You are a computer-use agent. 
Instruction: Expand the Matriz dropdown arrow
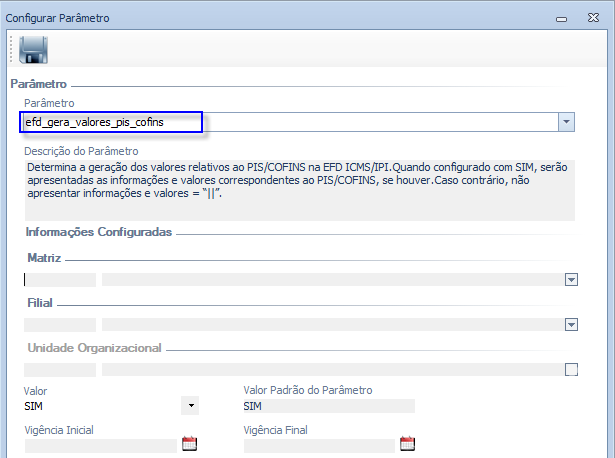pos(571,281)
